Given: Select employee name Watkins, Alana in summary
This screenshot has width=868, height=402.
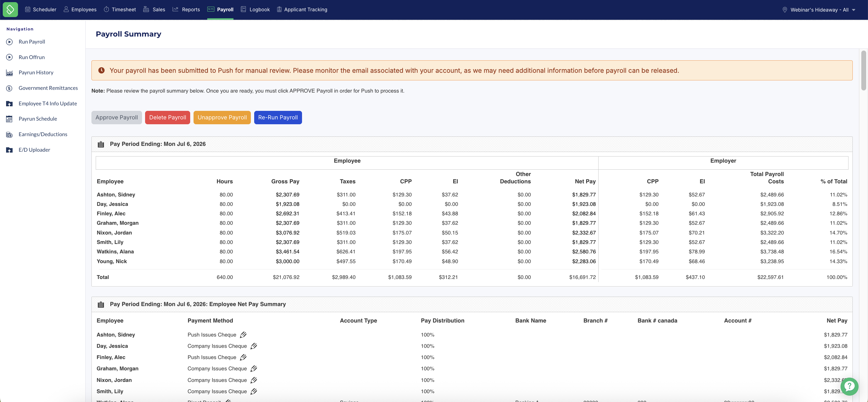Looking at the screenshot, I should pyautogui.click(x=115, y=252).
